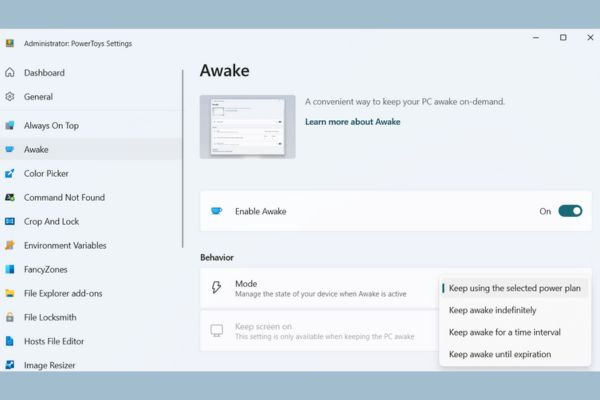The height and width of the screenshot is (400, 600).
Task: Click the PowerToys app icon in title bar
Action: pyautogui.click(x=10, y=43)
